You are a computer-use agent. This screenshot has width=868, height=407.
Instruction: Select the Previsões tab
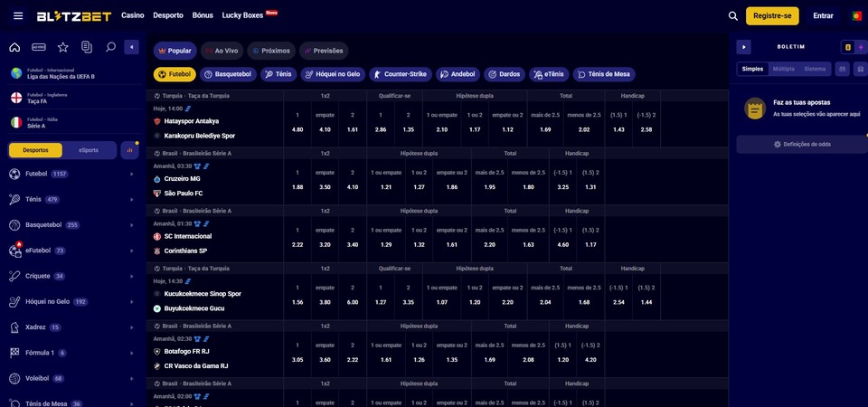[x=324, y=51]
